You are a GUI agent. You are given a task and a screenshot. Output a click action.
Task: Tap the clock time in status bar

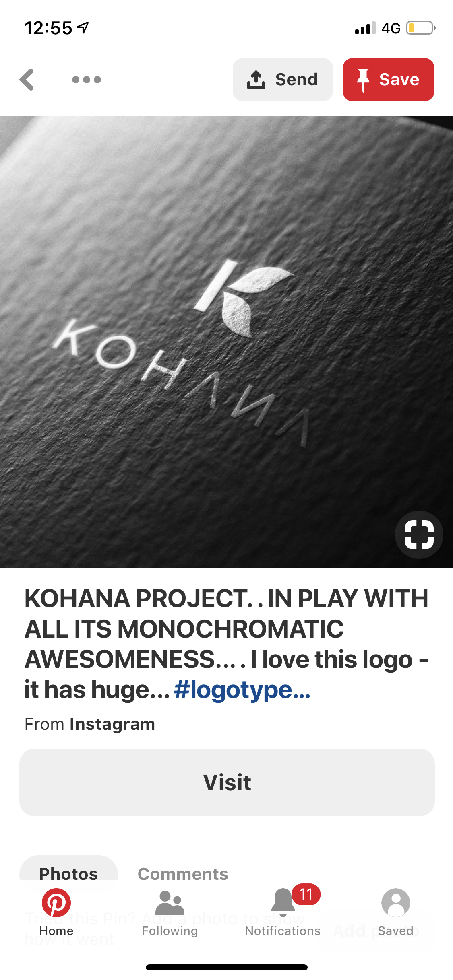(48, 28)
